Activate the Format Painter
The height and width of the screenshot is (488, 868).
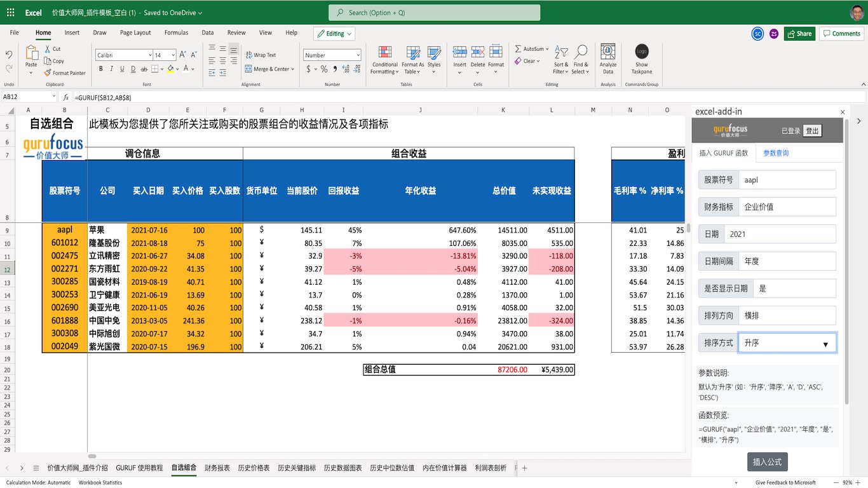tap(65, 73)
